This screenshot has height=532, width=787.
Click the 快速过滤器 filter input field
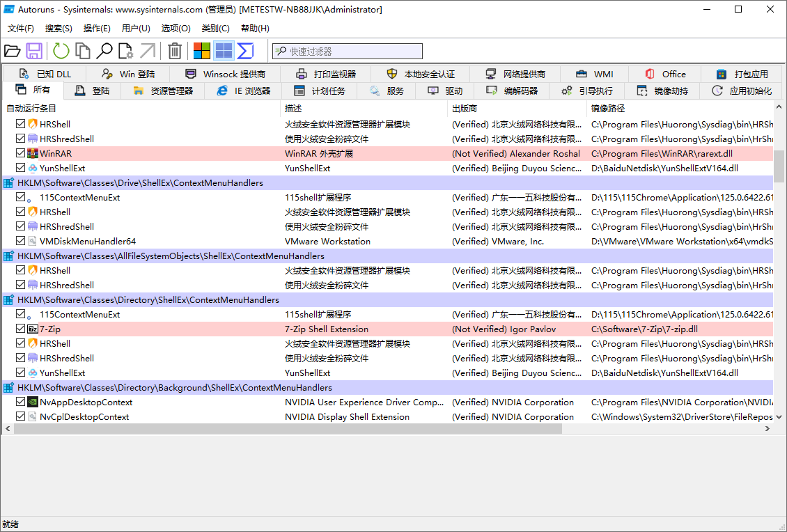pyautogui.click(x=348, y=52)
